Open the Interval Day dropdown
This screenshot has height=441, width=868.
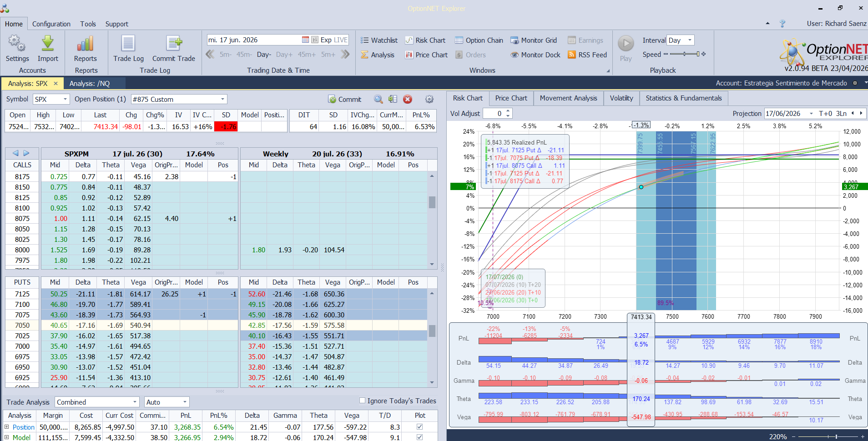click(x=690, y=40)
